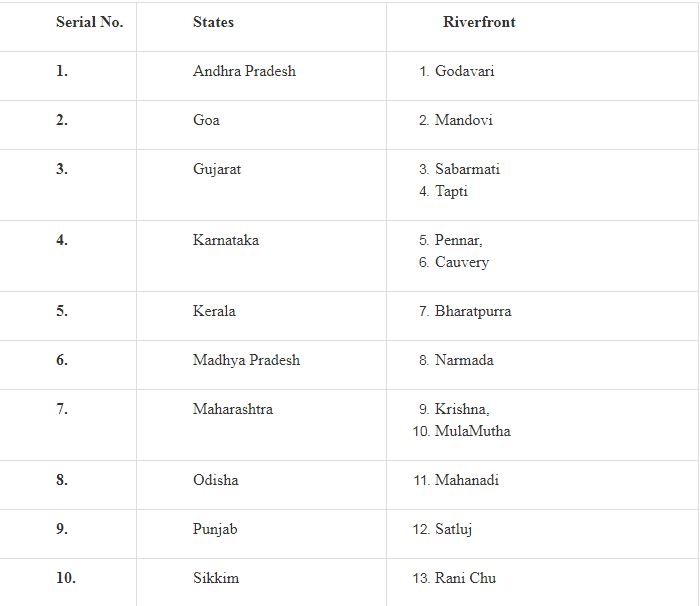
Task: Select the Karnataka state cell
Action: (225, 240)
